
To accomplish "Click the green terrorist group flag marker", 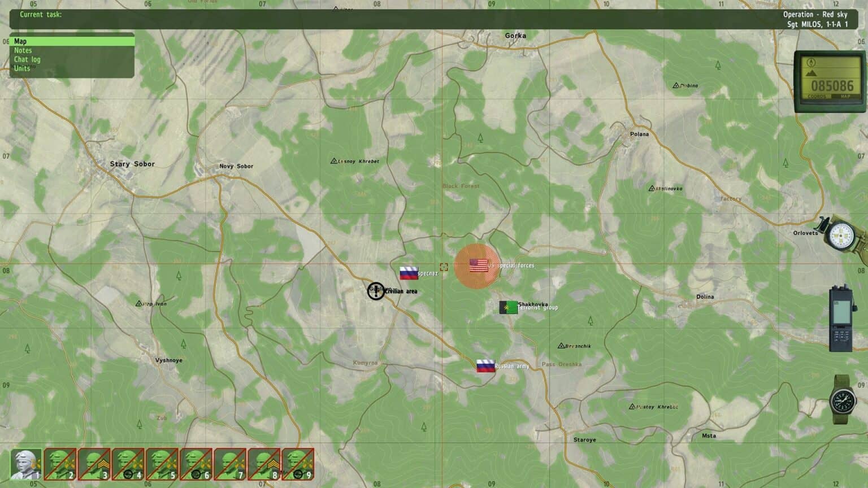I will pyautogui.click(x=507, y=307).
